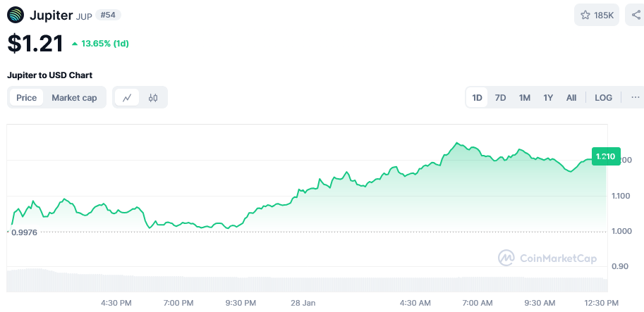Set chart range to 1Y

(x=548, y=98)
